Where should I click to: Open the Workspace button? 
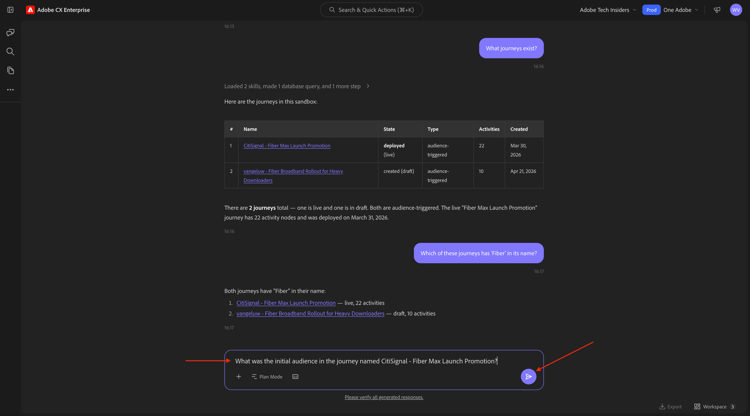tap(714, 406)
